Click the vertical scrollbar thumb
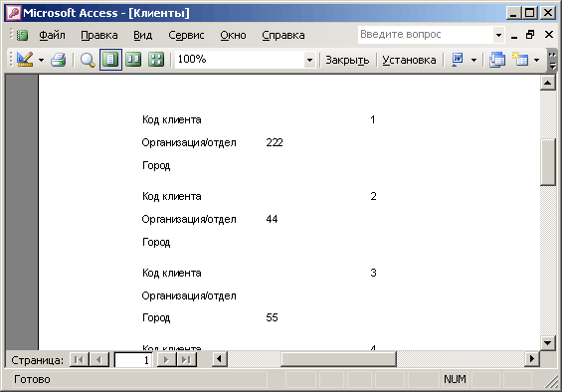Screen dimensions: 562x392 click(x=548, y=162)
